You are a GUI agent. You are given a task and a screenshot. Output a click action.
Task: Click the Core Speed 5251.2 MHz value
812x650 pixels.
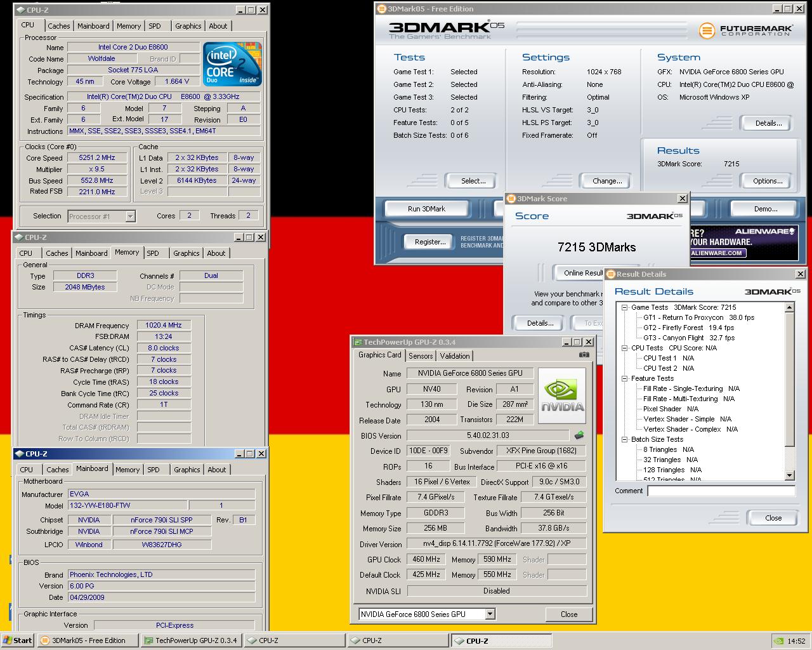(x=97, y=158)
